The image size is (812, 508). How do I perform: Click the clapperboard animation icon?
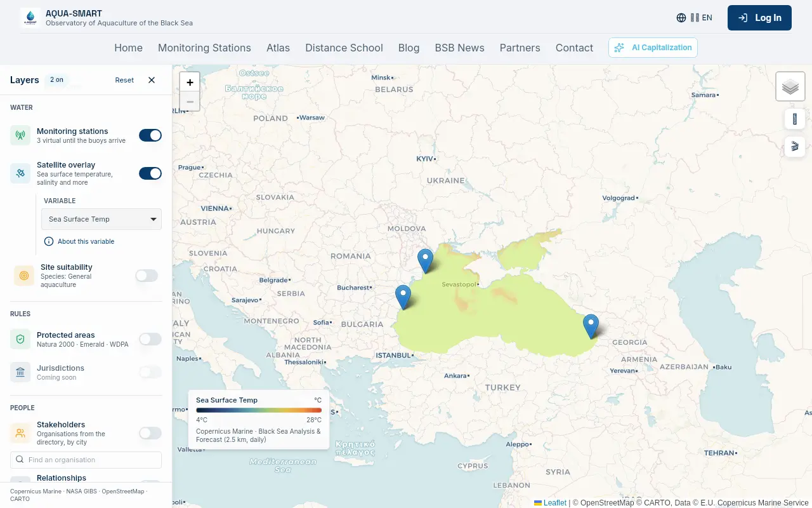[x=795, y=147]
